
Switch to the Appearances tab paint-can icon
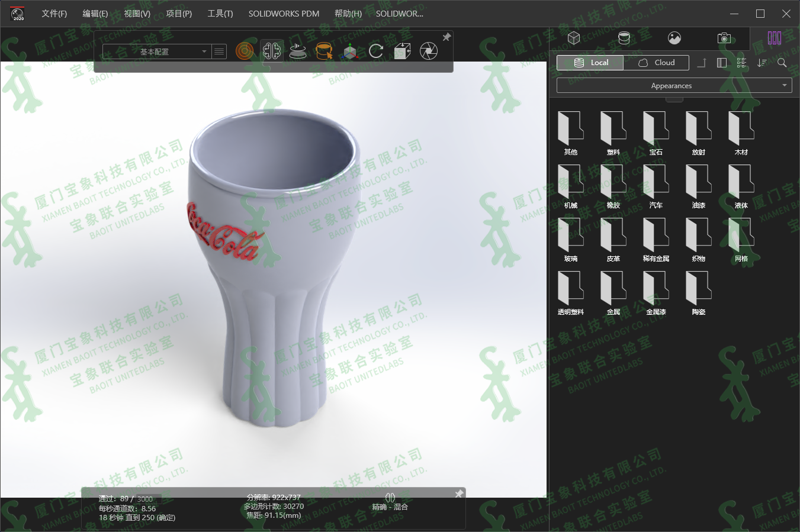click(624, 38)
